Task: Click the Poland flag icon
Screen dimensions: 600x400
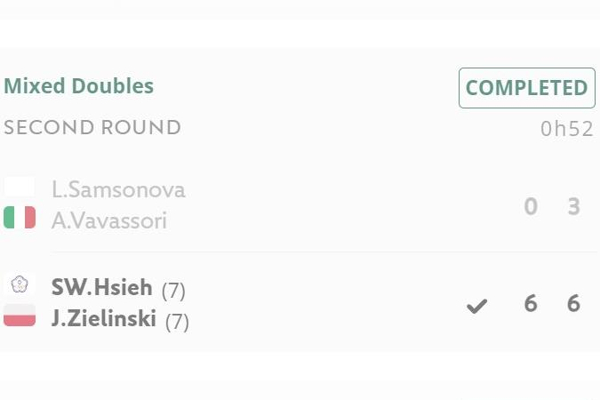Action: 20,315
